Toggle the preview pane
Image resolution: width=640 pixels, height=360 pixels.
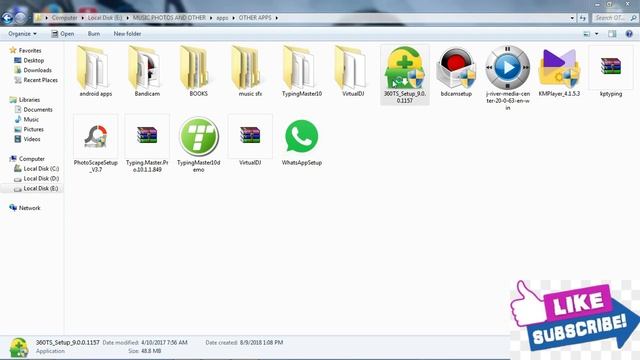coord(612,34)
